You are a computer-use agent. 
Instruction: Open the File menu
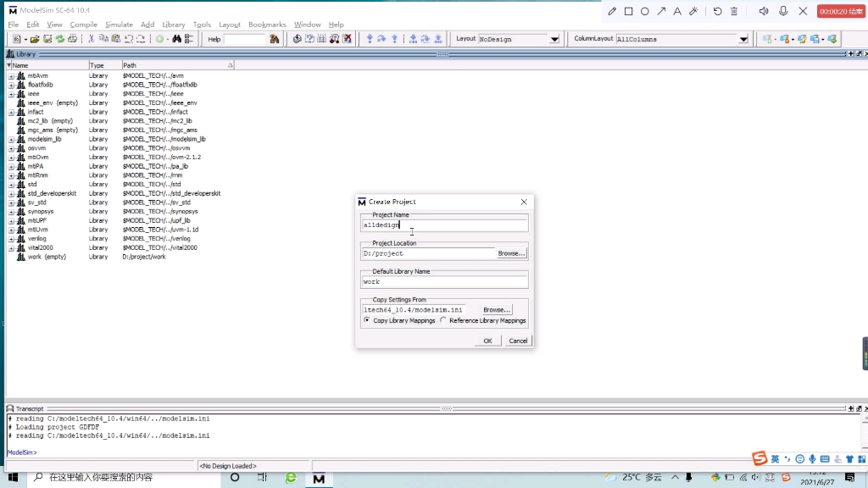[x=14, y=25]
